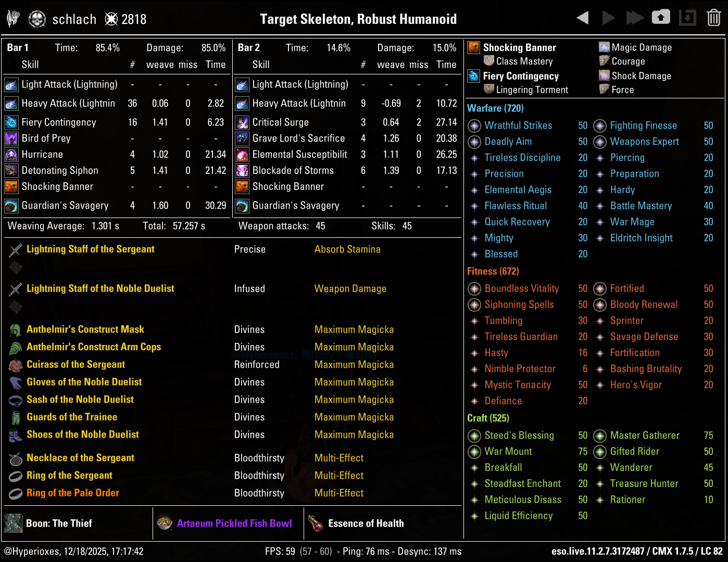Select the Fiery Contingency skill icon
This screenshot has width=728, height=562.
11,122
